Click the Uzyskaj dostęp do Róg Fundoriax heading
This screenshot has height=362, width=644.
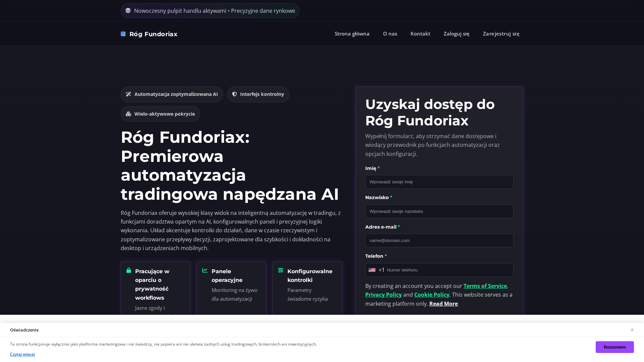point(430,113)
